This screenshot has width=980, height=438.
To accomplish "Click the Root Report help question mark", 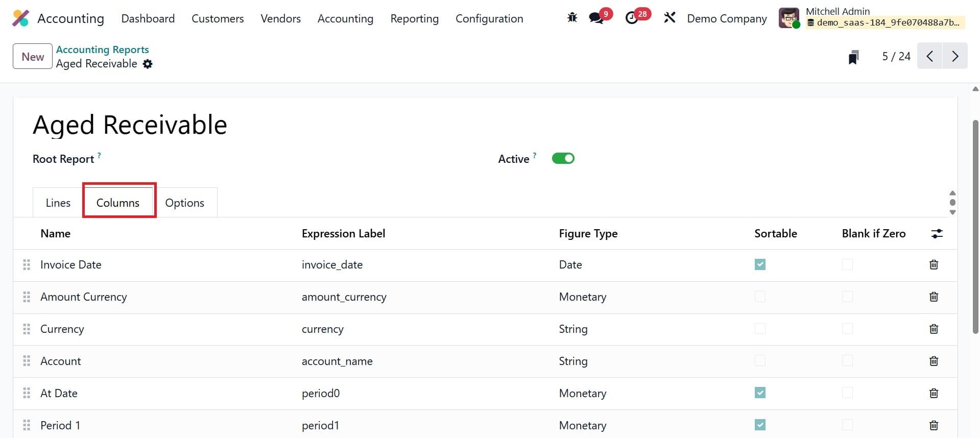I will pyautogui.click(x=99, y=155).
